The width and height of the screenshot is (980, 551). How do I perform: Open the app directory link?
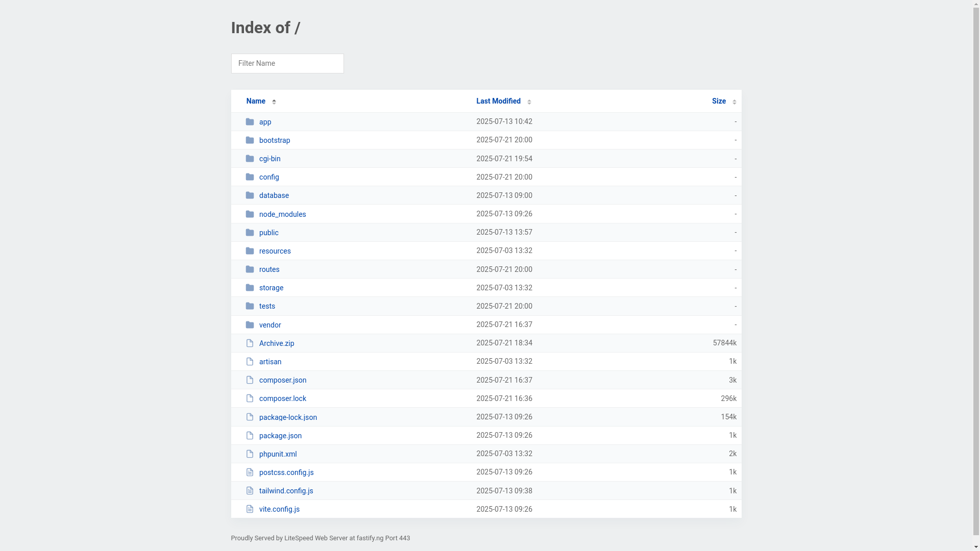pos(265,122)
